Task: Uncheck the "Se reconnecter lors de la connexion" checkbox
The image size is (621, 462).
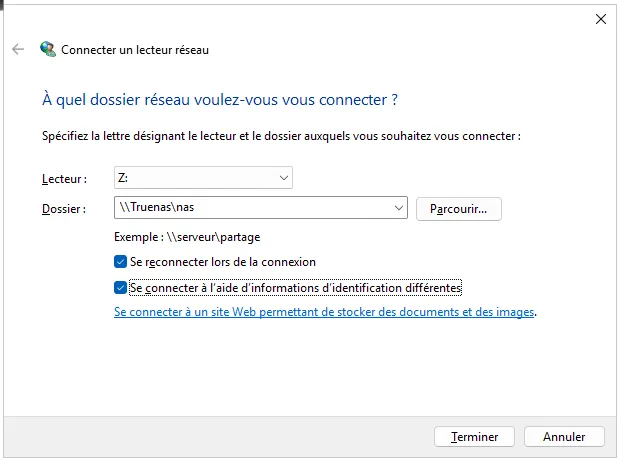Action: (120, 262)
